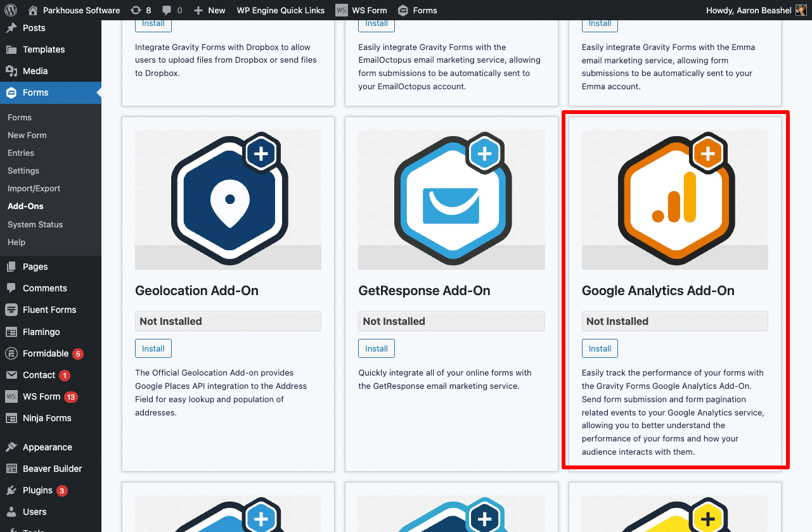812x532 pixels.
Task: Click Not Installed status under Google Analytics Add-On
Action: click(x=675, y=321)
